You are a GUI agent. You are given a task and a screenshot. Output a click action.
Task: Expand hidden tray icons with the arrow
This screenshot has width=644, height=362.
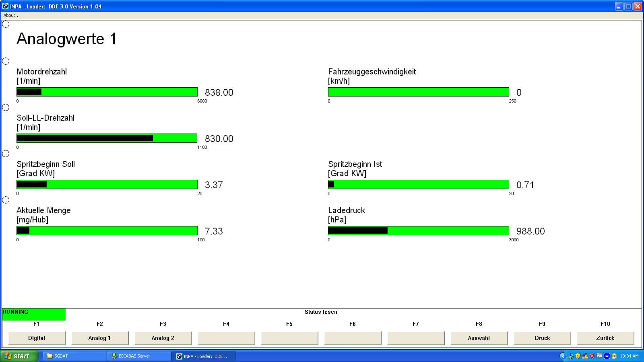[563, 356]
